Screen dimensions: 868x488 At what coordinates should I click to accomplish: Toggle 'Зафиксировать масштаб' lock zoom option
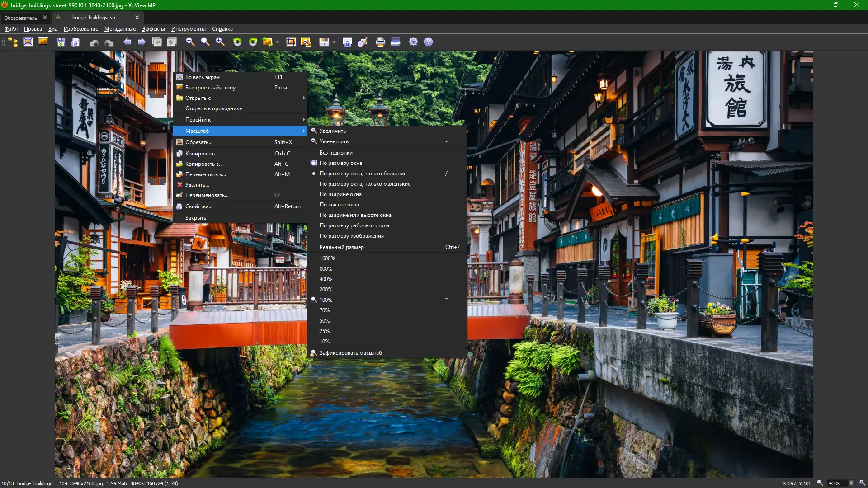(350, 353)
